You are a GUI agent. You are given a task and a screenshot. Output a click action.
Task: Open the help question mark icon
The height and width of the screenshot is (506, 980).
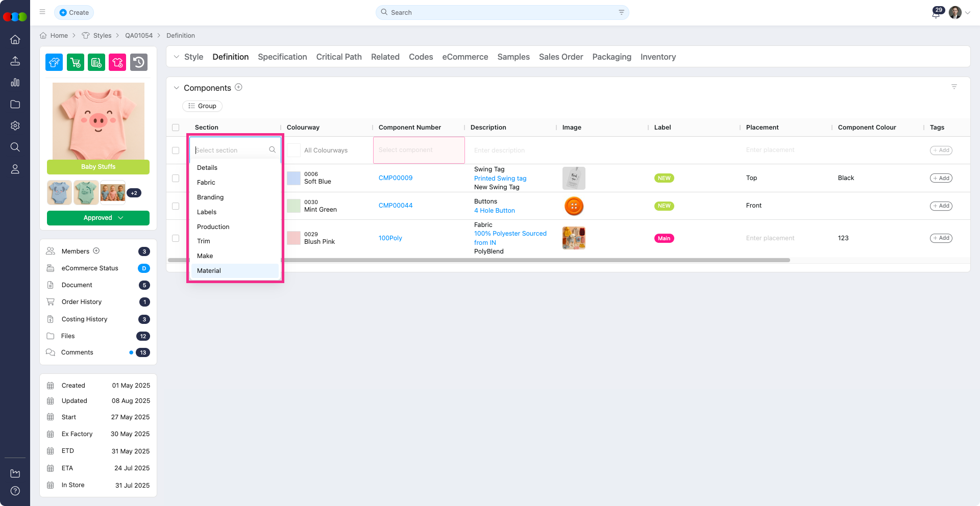point(15,491)
